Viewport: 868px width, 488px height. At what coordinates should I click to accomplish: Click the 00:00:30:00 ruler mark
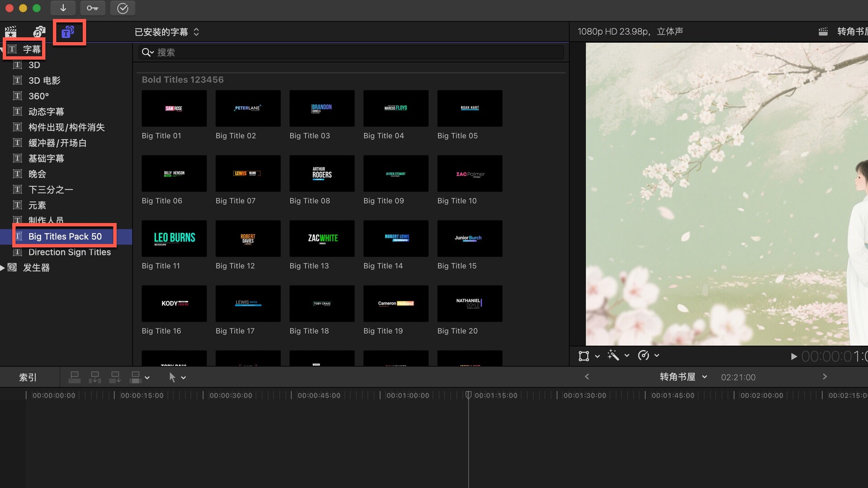tap(231, 395)
